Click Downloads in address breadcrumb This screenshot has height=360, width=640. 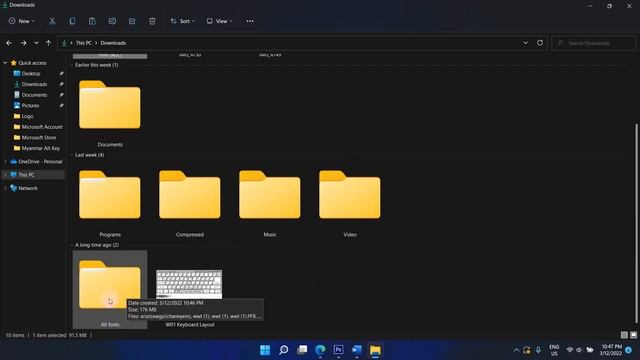[113, 43]
